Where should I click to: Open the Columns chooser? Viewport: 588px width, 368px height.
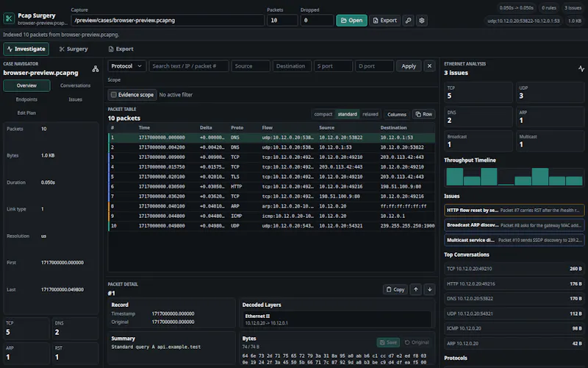click(x=397, y=114)
